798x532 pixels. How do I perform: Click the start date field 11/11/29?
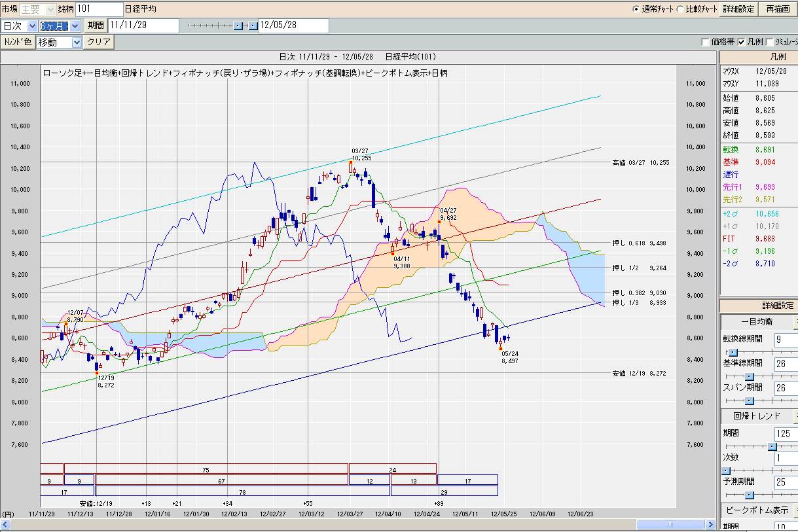143,26
